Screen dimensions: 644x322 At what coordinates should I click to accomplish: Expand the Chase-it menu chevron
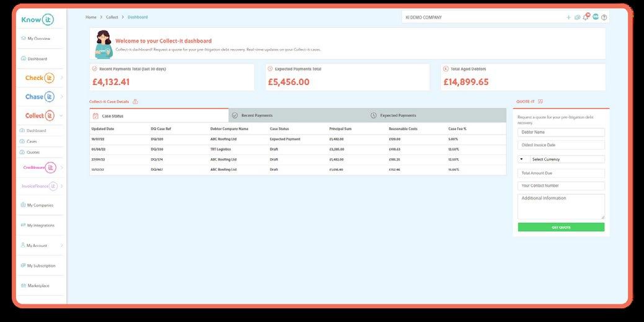61,97
